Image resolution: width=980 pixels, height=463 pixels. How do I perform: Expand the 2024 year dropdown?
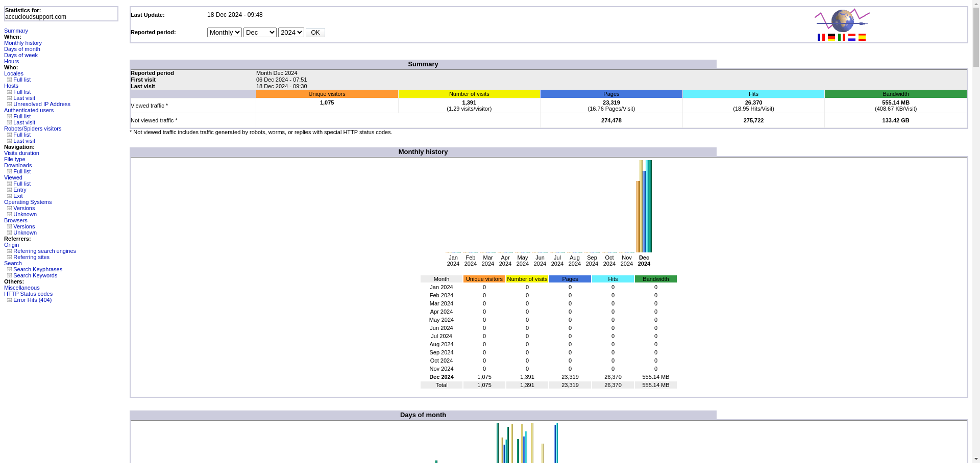pos(291,33)
